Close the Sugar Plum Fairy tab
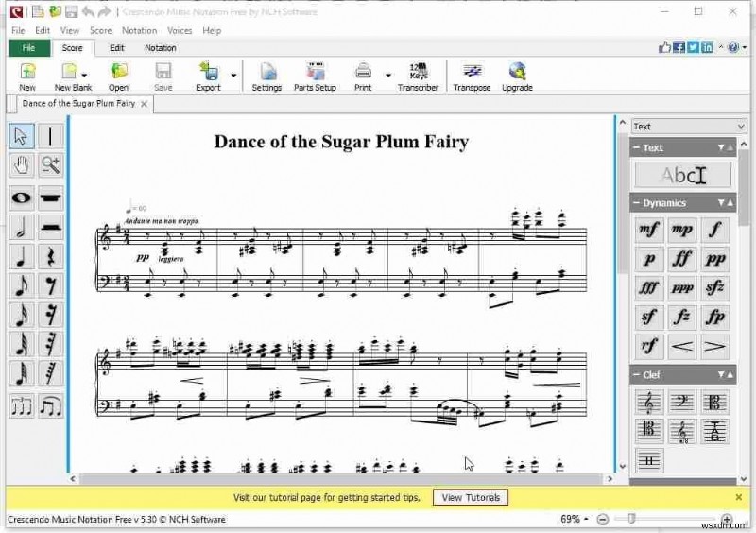This screenshot has height=533, width=756. [x=144, y=104]
